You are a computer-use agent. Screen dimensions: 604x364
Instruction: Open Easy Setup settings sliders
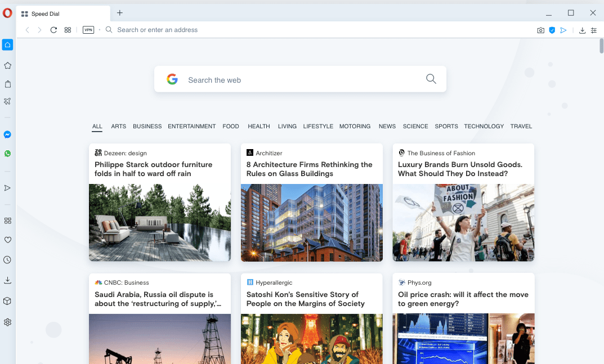coord(594,30)
